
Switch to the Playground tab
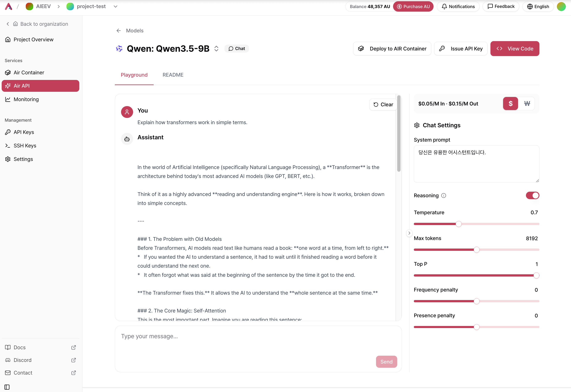(x=134, y=75)
